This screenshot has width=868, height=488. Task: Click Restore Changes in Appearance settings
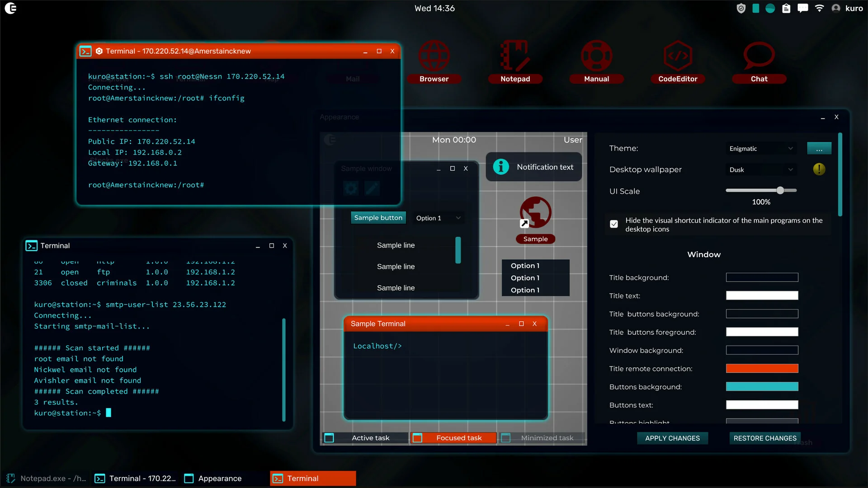(x=764, y=438)
